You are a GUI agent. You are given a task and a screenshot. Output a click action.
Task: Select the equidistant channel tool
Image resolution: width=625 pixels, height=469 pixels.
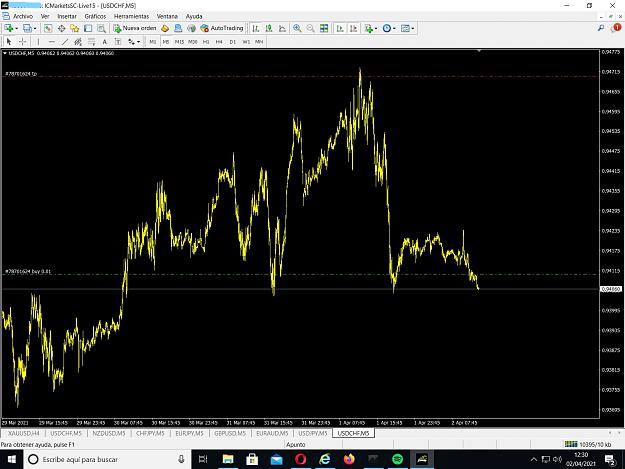click(78, 41)
